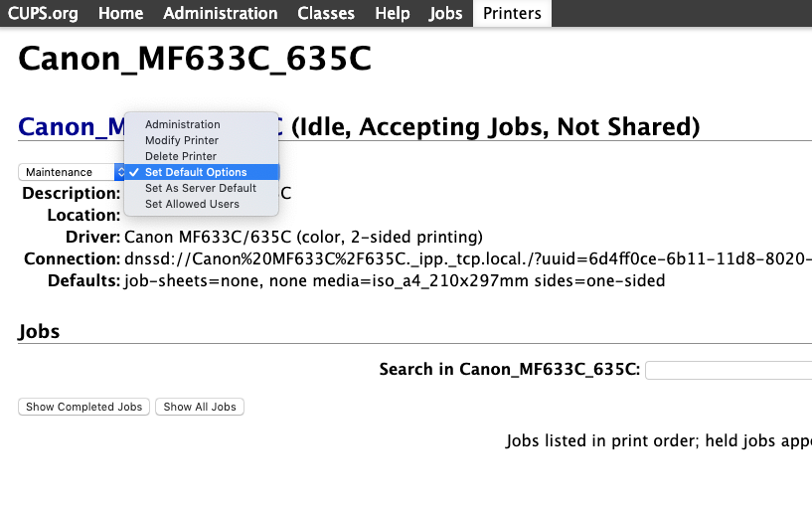This screenshot has width=812, height=509.
Task: Open the Classes tab
Action: click(x=326, y=13)
